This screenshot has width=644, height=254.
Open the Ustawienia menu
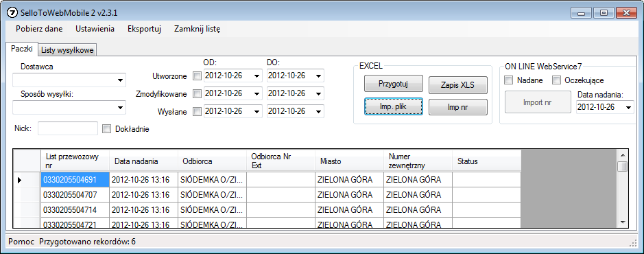coord(95,29)
